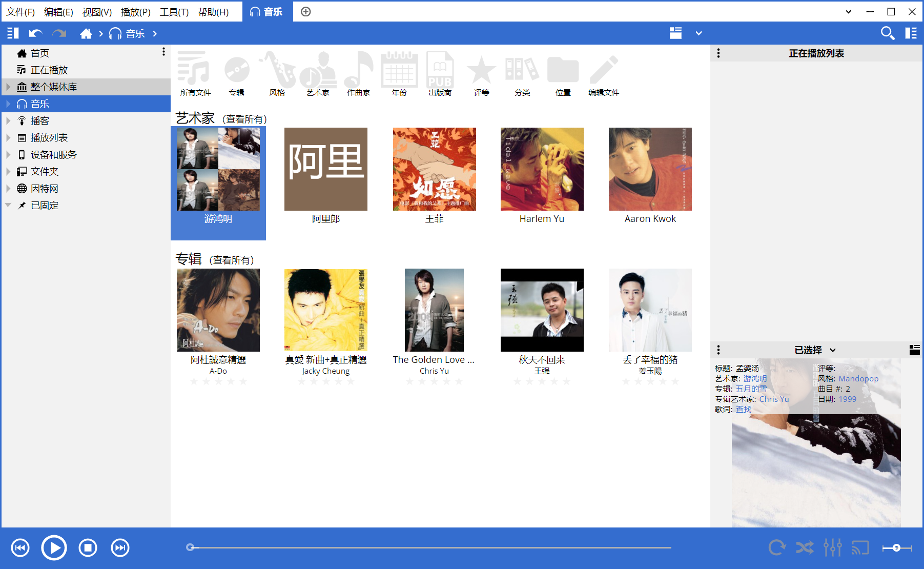The image size is (924, 569).
Task: Open the 视图(V) menu
Action: pyautogui.click(x=97, y=12)
